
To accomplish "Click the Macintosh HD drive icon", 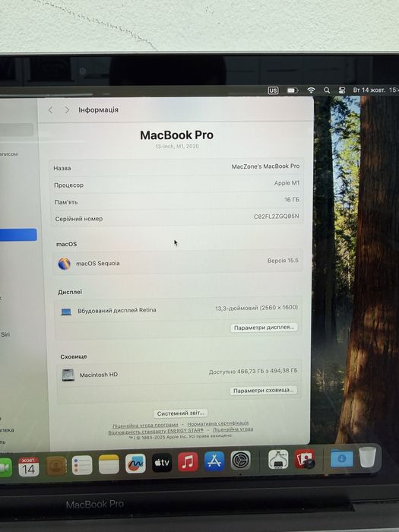I will [x=68, y=375].
